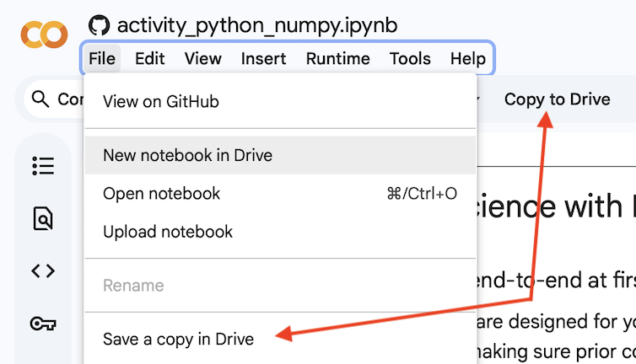Open the Edit menu

coord(149,59)
